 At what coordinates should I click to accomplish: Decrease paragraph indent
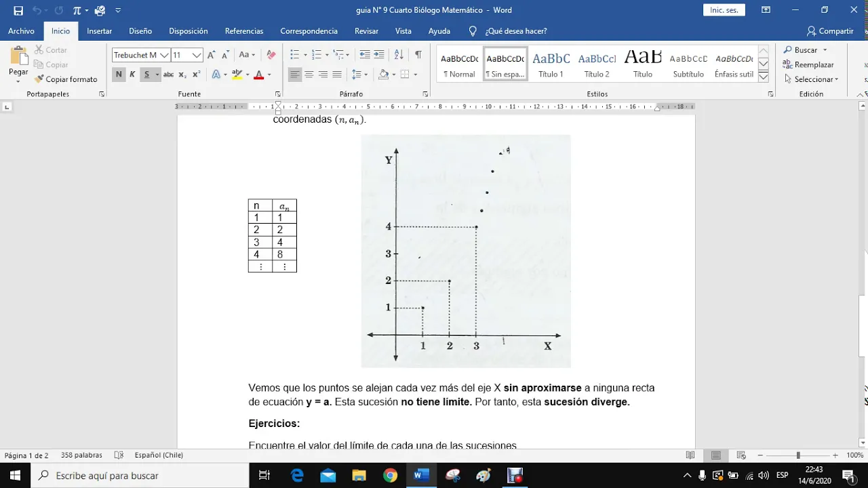(365, 55)
